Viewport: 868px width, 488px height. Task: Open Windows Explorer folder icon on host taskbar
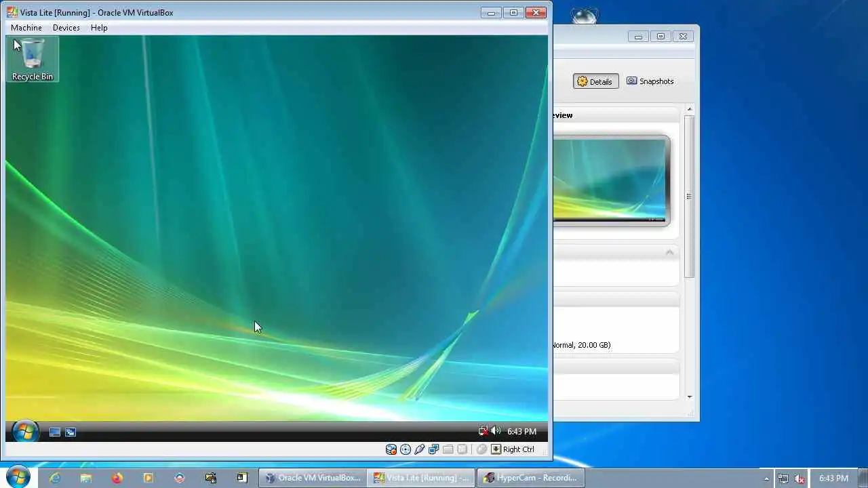[x=86, y=478]
